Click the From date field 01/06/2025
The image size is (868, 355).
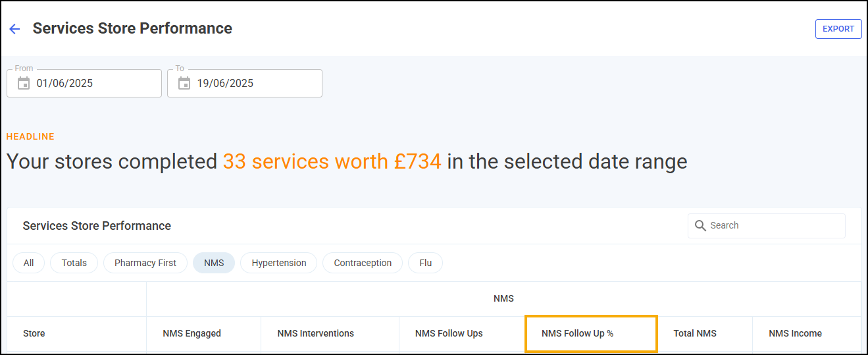coord(84,83)
